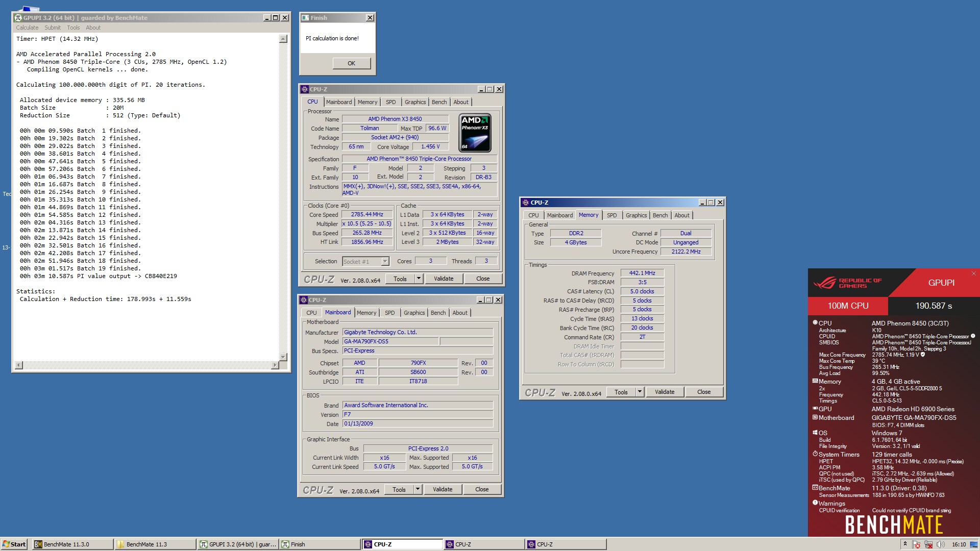
Task: Switch to CPU tab in CPU-Z Memory window
Action: (x=533, y=215)
